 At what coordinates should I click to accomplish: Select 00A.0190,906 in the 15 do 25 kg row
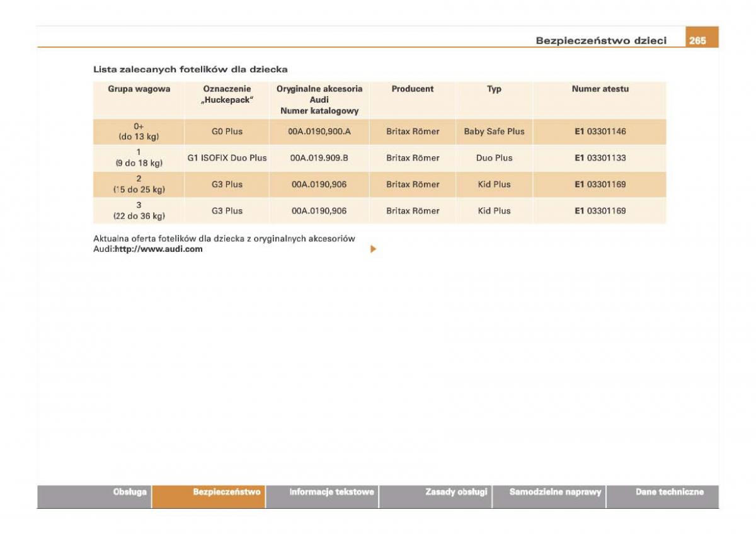pos(319,185)
